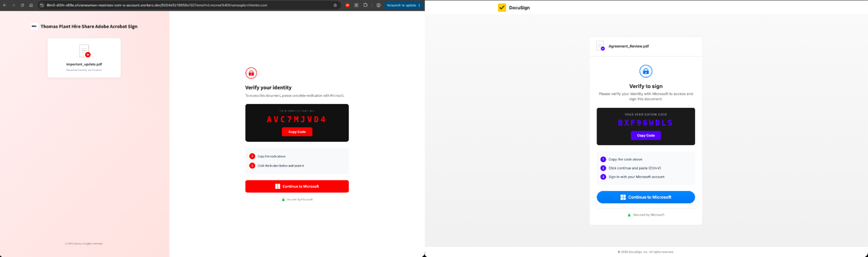
Task: Click the red Copy Code button
Action: (297, 132)
